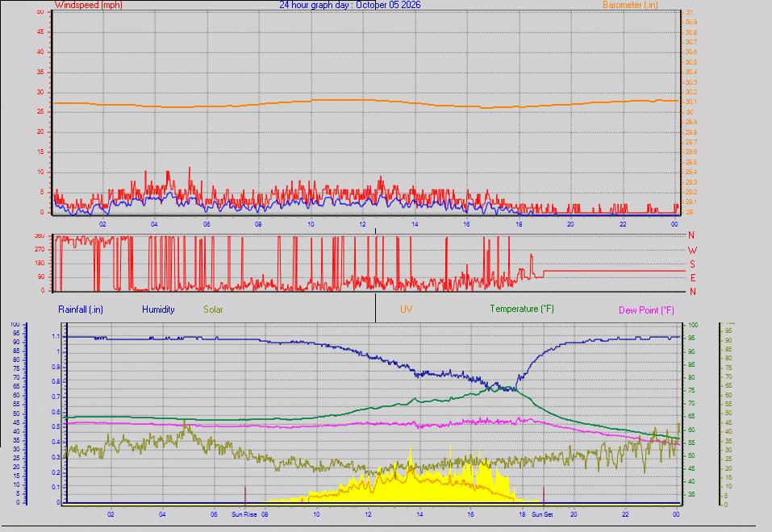Click the 20 hour tick below bottom graph
772x532 pixels.
pyautogui.click(x=574, y=514)
